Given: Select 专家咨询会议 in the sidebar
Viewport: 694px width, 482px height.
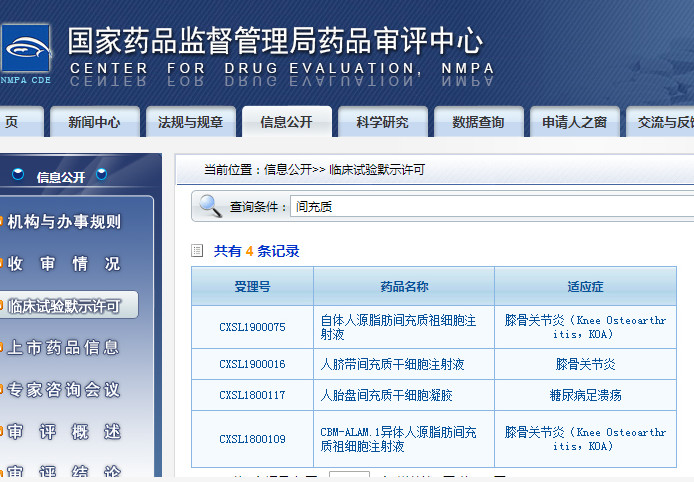Looking at the screenshot, I should (64, 389).
